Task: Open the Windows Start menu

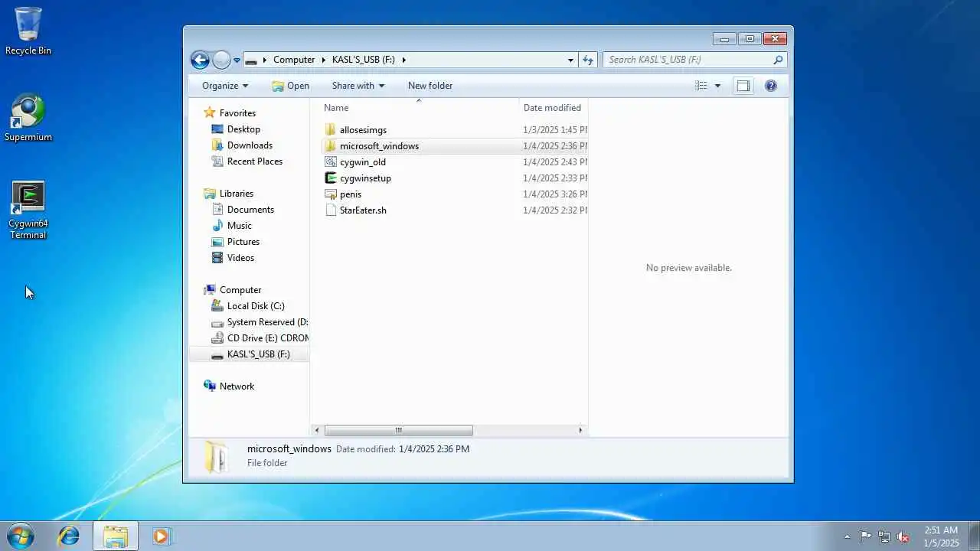Action: (x=20, y=536)
